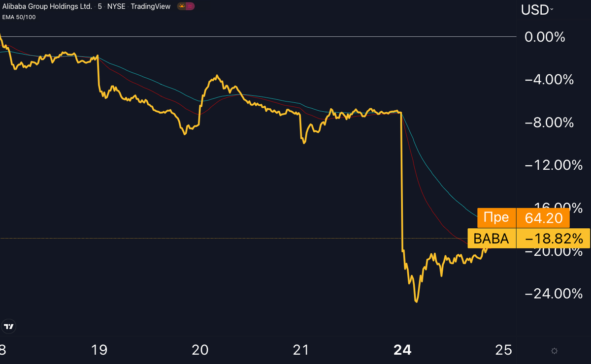Click the pre-market session sun icon
The image size is (591, 364).
181,6
